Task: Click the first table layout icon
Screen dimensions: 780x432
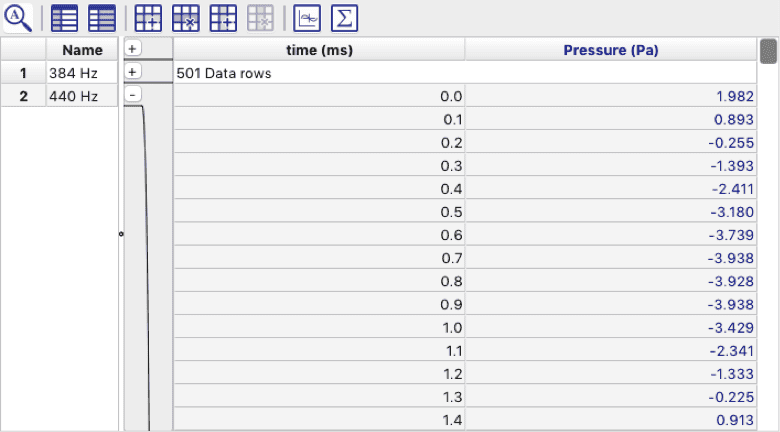Action: tap(65, 17)
